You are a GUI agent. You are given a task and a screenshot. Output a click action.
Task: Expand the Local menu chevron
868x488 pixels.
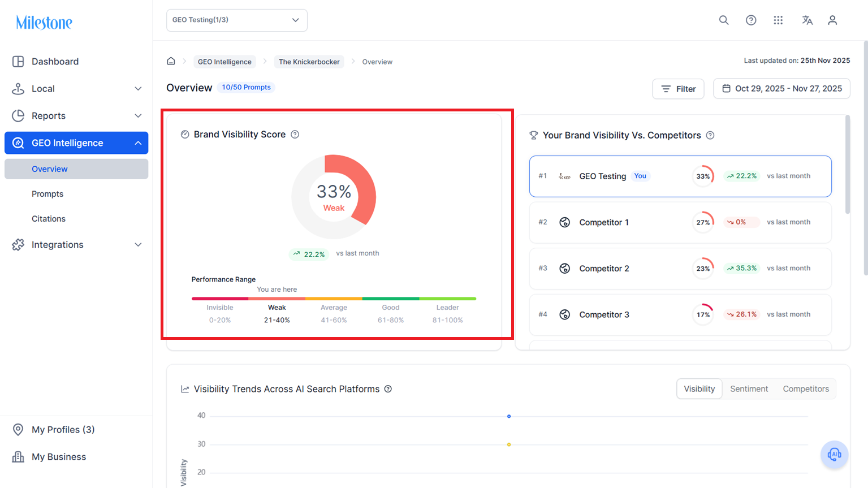pyautogui.click(x=138, y=89)
